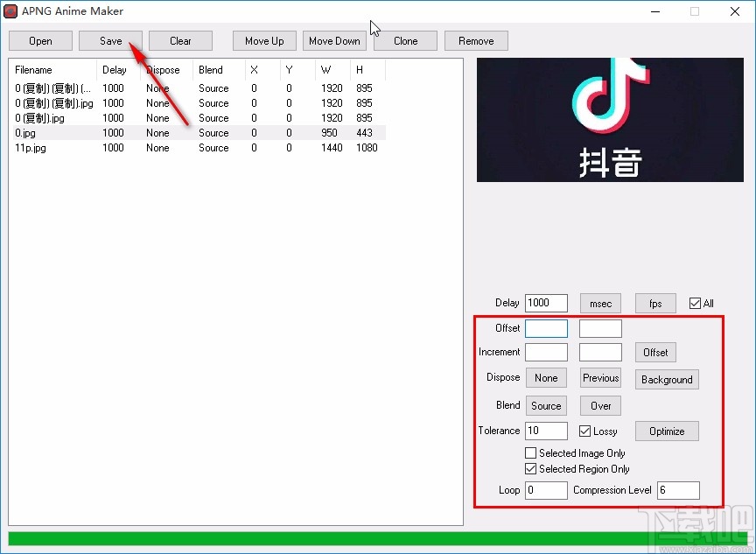Clone the selected frame
The height and width of the screenshot is (554, 756).
point(404,40)
